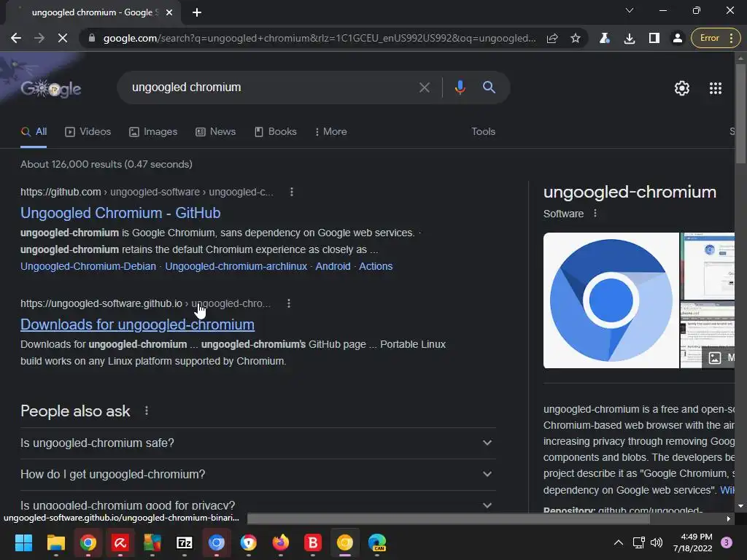Open search Tools options
The width and height of the screenshot is (747, 560).
pyautogui.click(x=483, y=132)
